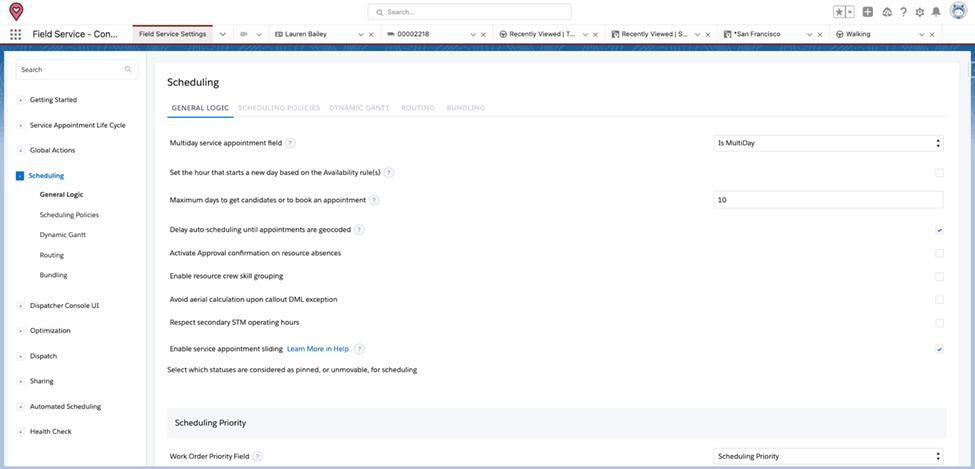Enable new day hour by Availability rules
Viewport: 975px width, 469px height.
940,173
